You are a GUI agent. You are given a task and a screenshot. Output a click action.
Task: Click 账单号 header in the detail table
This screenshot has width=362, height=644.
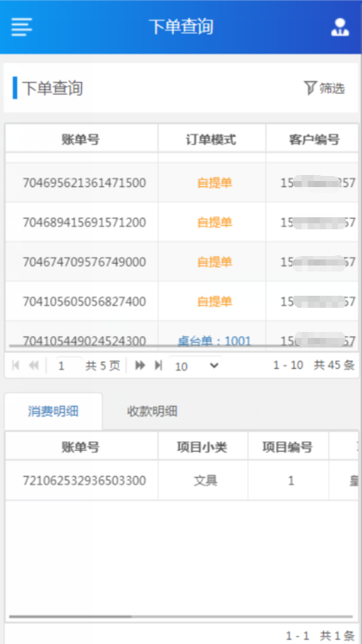pos(81,447)
